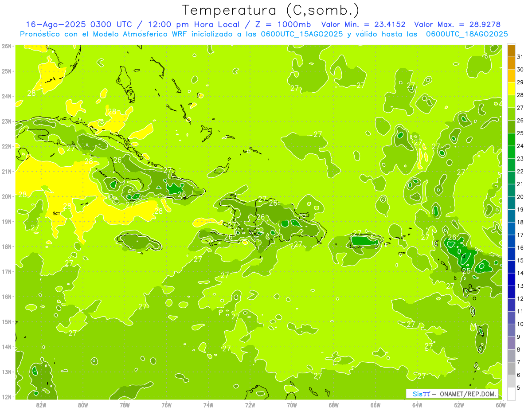
Task: Click the '74W' longitude axis label
Action: (x=208, y=405)
